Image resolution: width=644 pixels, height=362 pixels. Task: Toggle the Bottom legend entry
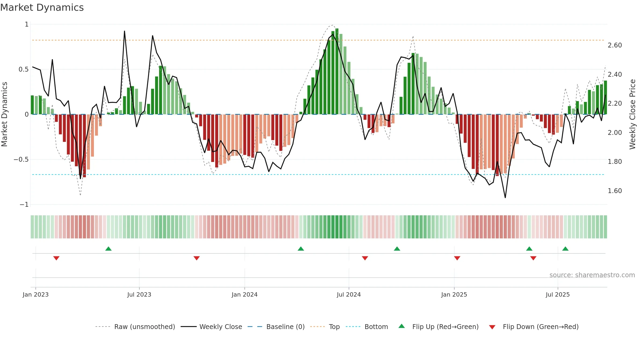point(367,327)
